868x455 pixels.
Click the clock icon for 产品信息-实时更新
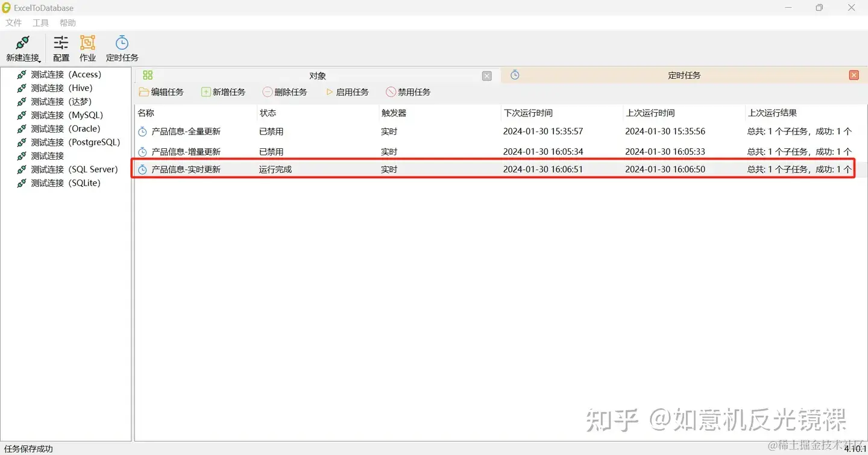click(143, 170)
